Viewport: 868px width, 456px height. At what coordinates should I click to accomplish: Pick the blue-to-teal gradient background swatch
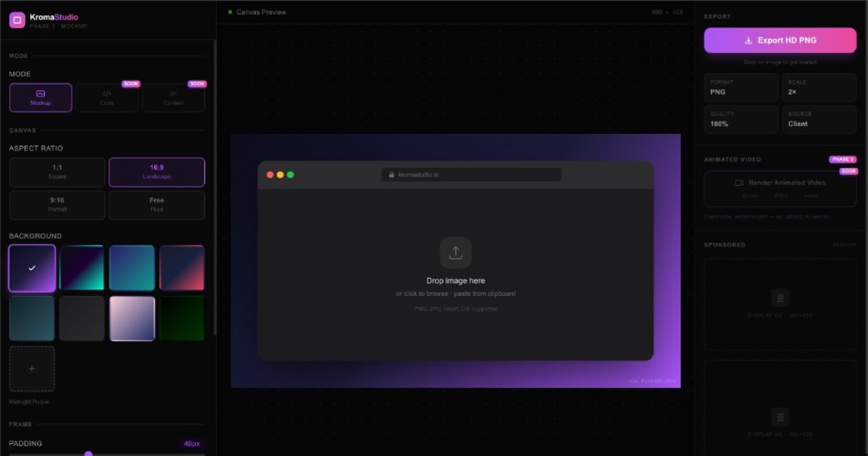[x=132, y=268]
